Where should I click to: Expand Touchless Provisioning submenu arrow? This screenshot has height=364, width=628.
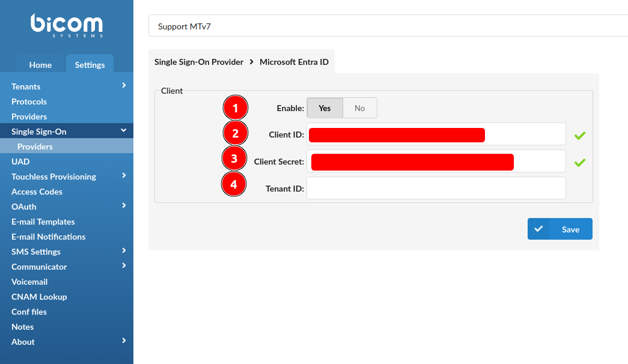tap(124, 175)
